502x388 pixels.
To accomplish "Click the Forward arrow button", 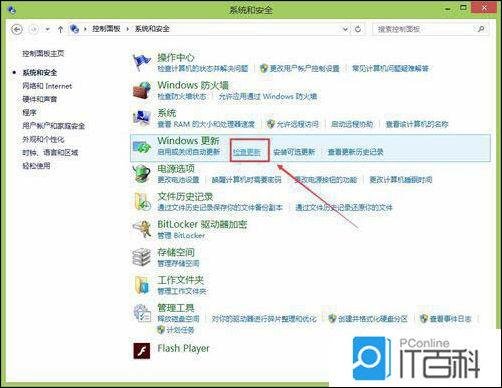I will (x=34, y=29).
